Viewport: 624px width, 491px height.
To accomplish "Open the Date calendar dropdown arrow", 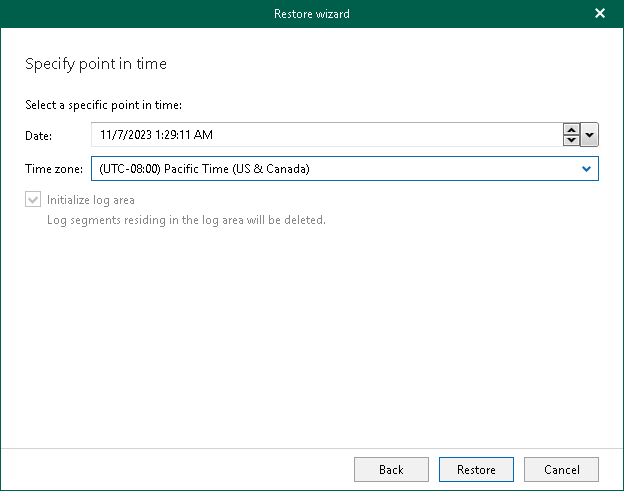I will 589,135.
